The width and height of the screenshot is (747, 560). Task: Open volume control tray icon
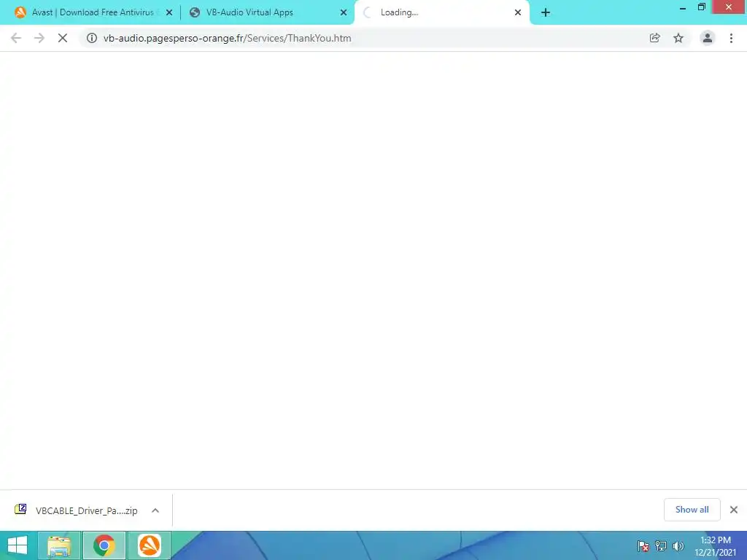coord(678,546)
